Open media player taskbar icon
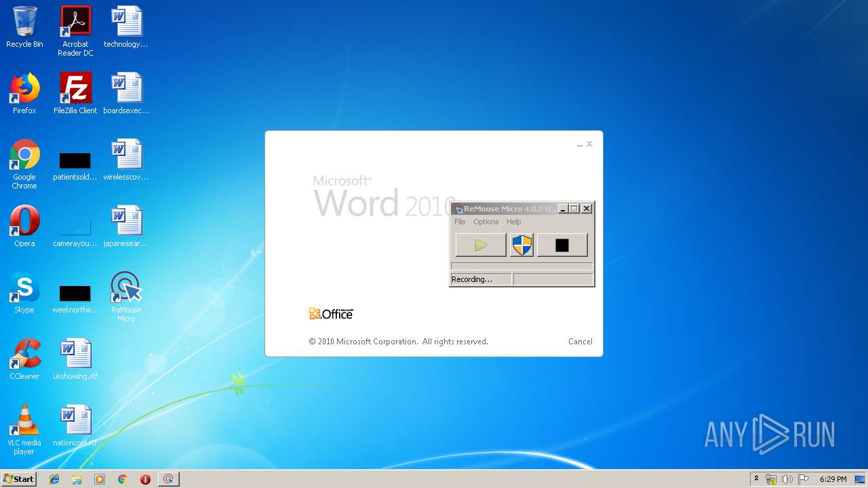Screen dimensions: 868x488 (100, 479)
